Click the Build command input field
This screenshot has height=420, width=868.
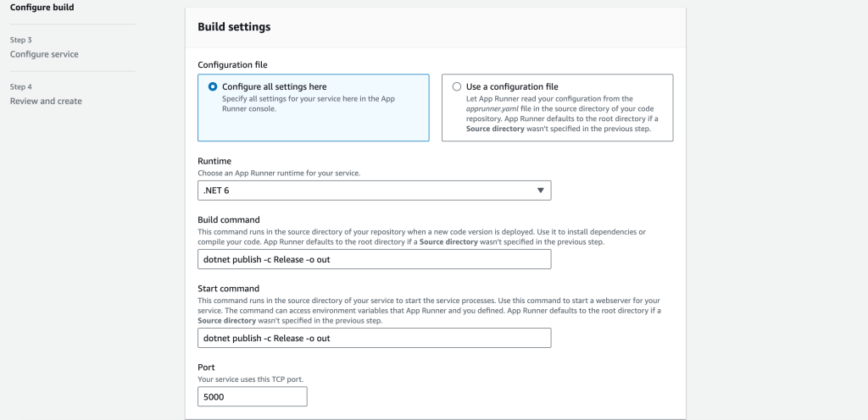373,259
